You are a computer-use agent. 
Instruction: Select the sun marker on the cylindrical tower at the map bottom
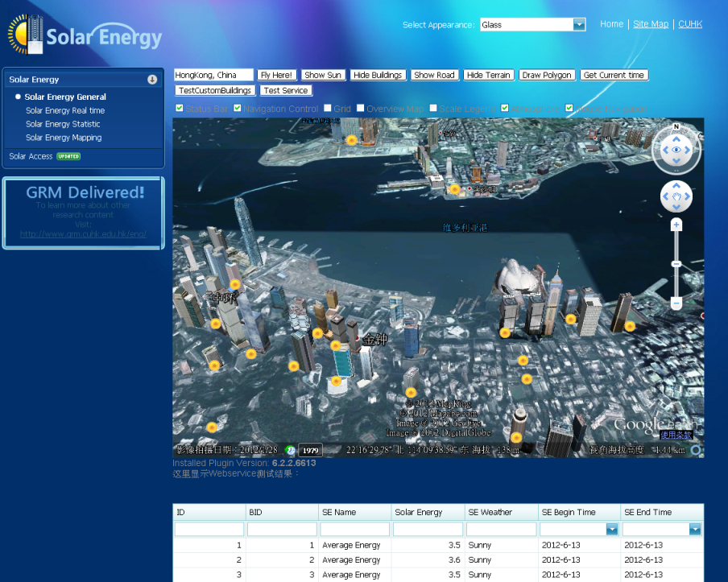tap(516, 437)
